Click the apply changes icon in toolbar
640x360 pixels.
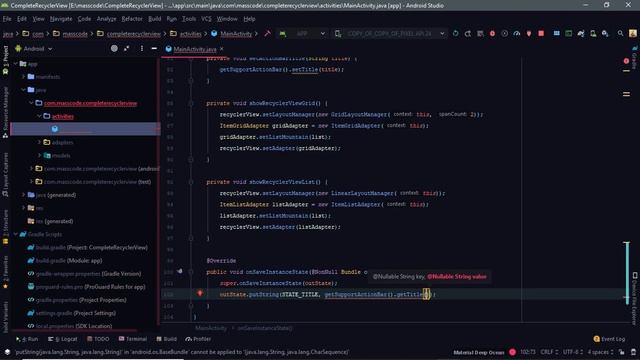(x=468, y=33)
